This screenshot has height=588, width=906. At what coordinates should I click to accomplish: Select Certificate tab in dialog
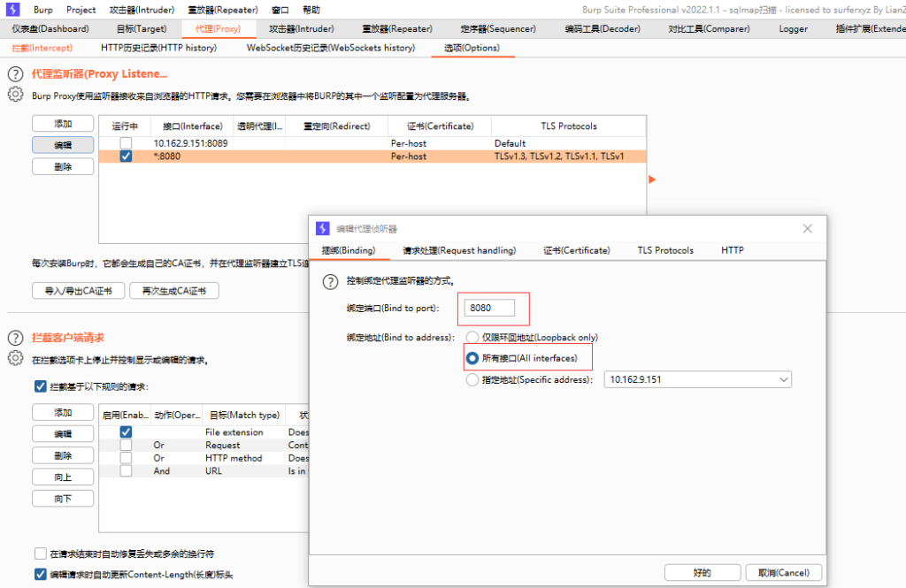[x=577, y=251]
